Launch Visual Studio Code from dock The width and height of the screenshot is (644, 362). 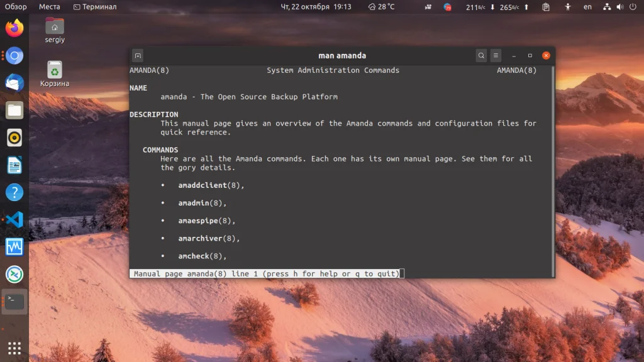(14, 219)
